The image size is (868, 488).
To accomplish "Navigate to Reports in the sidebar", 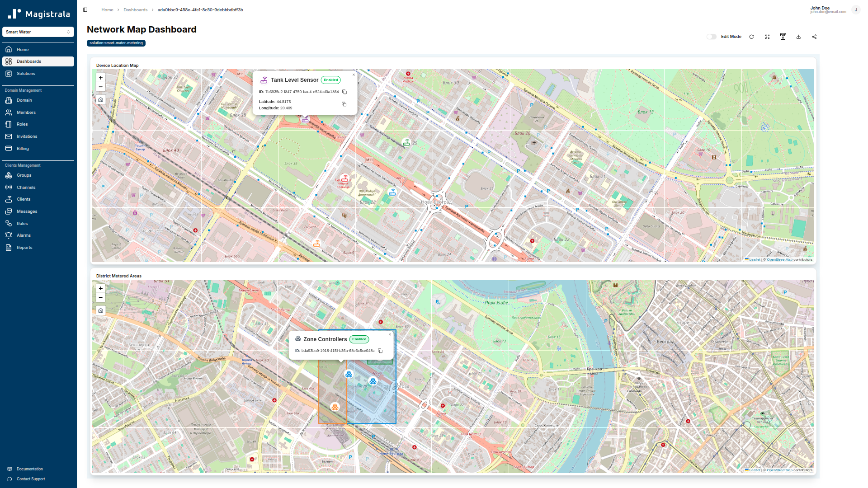I will [24, 247].
